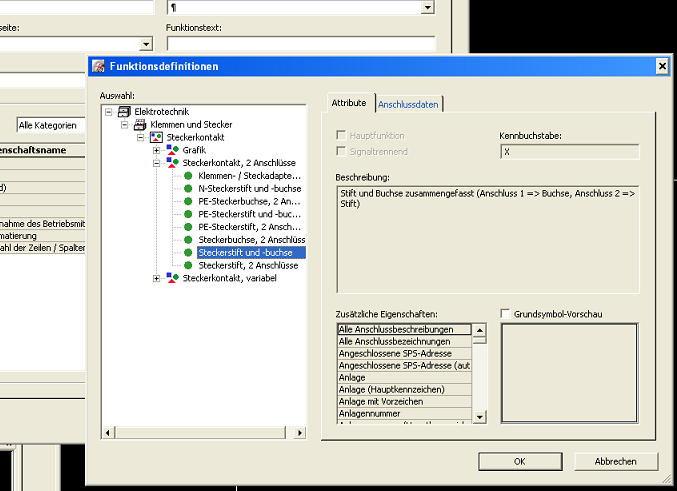
Task: Click green dot of Klemmen- / Steckadapter entry
Action: point(188,176)
